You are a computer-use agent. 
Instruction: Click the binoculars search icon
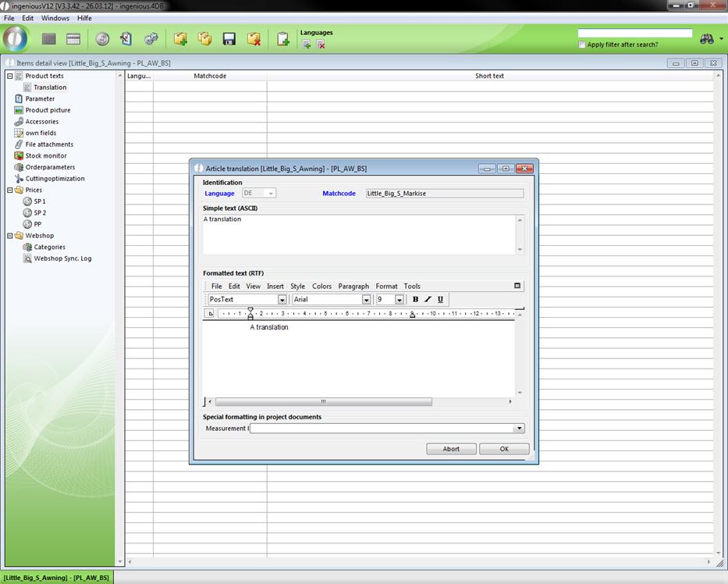pyautogui.click(x=707, y=39)
